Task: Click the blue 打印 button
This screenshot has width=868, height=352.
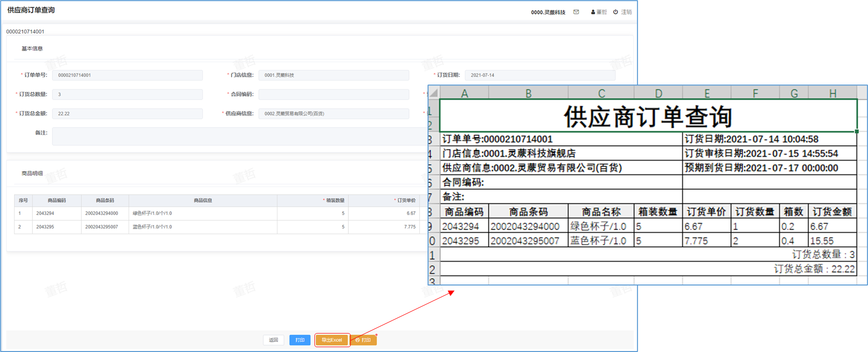Action: click(300, 340)
